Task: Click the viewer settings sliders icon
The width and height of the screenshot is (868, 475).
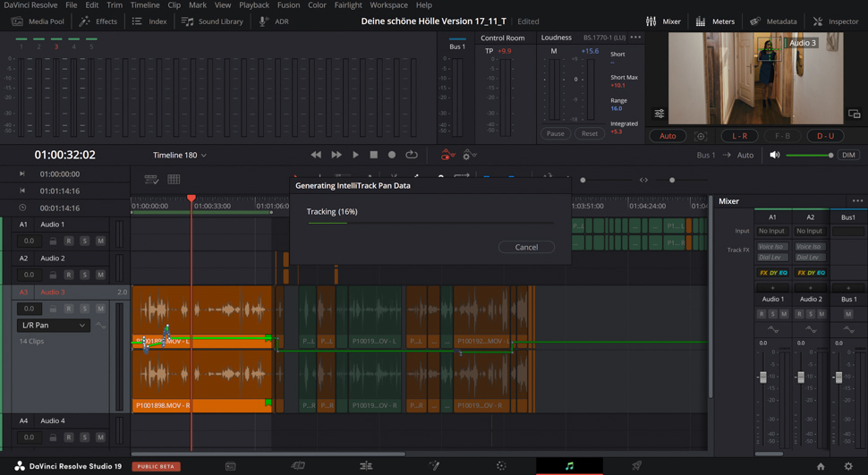Action: coord(659,114)
